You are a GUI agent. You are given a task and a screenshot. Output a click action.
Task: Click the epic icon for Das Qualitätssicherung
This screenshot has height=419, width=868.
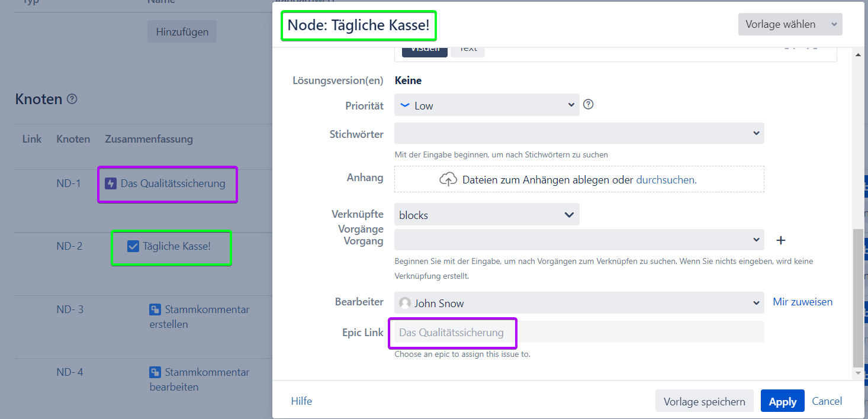tap(110, 183)
